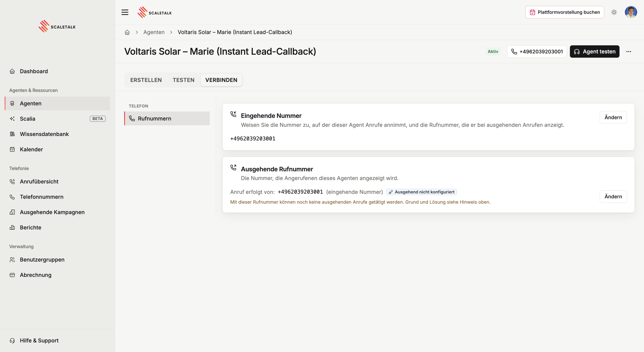Viewport: 644px width, 352px height.
Task: Click the Dashboard house icon in the sidebar
Action: [x=12, y=71]
